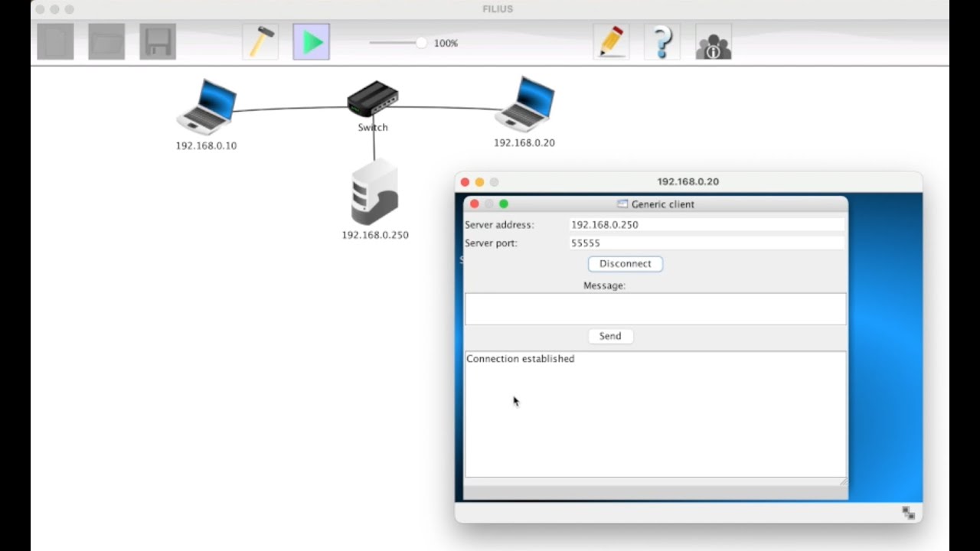Image resolution: width=980 pixels, height=551 pixels.
Task: Switch to design mode with hammer icon
Action: (x=260, y=42)
